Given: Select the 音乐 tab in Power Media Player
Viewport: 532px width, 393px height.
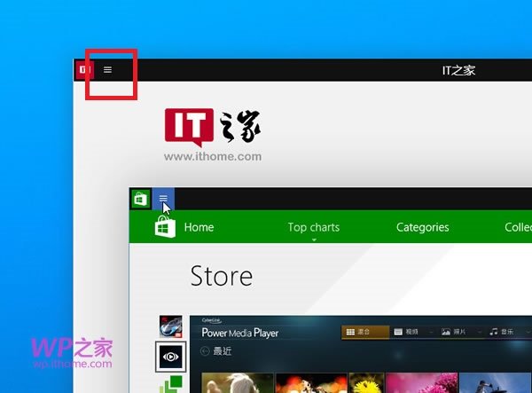Looking at the screenshot, I should [502, 332].
